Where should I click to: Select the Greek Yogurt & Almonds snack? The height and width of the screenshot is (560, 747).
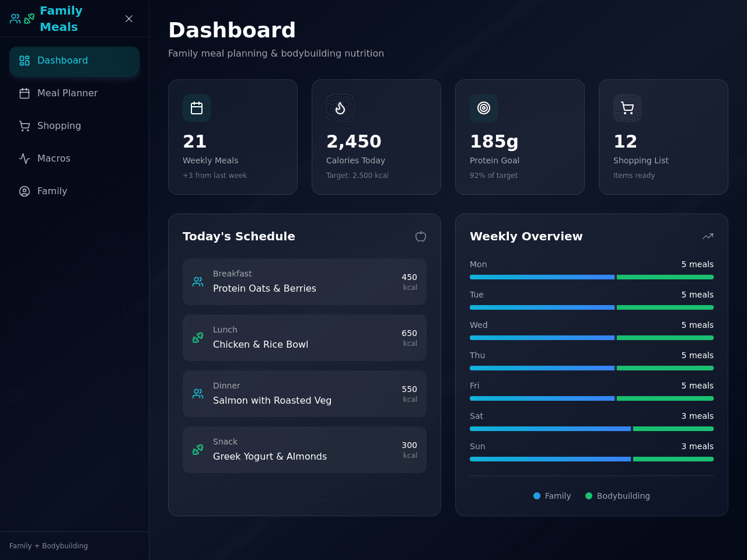(x=305, y=450)
